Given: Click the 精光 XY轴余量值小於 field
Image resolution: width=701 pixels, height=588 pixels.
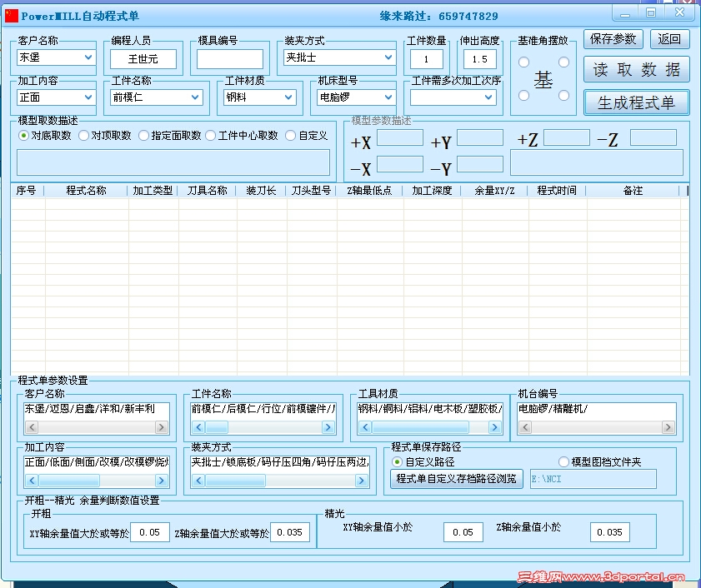Looking at the screenshot, I should click(x=463, y=532).
